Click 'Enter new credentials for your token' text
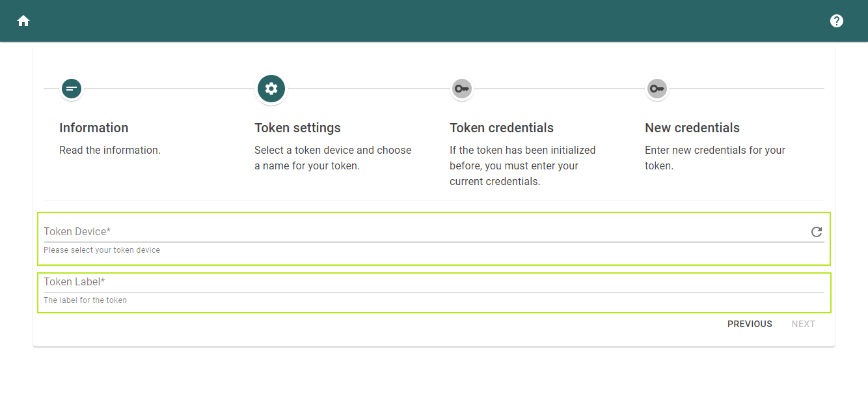This screenshot has height=400, width=868. click(x=715, y=158)
